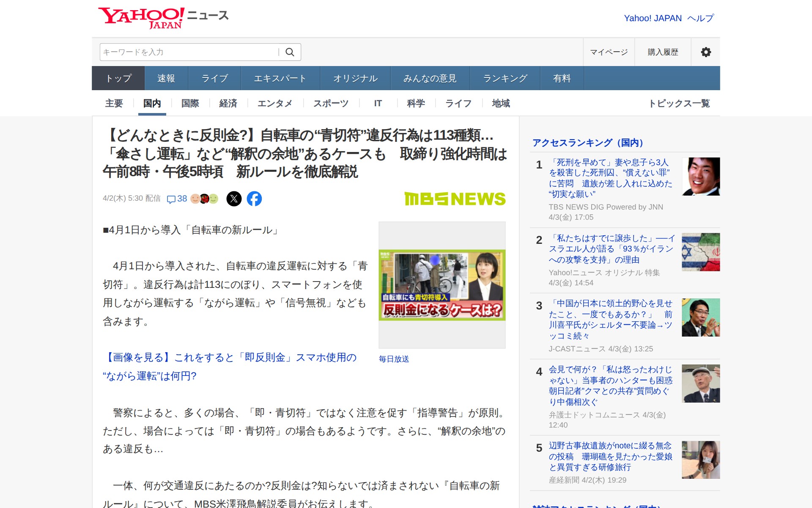Select the スポーツ category tab
The width and height of the screenshot is (812, 508).
tap(331, 103)
